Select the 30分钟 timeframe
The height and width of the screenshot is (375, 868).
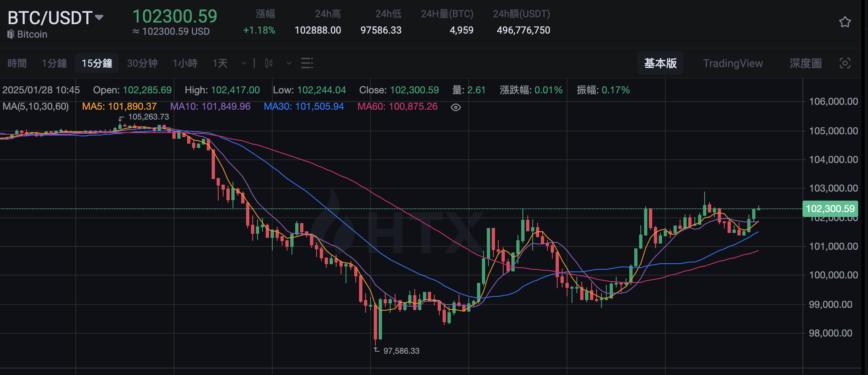coord(142,63)
